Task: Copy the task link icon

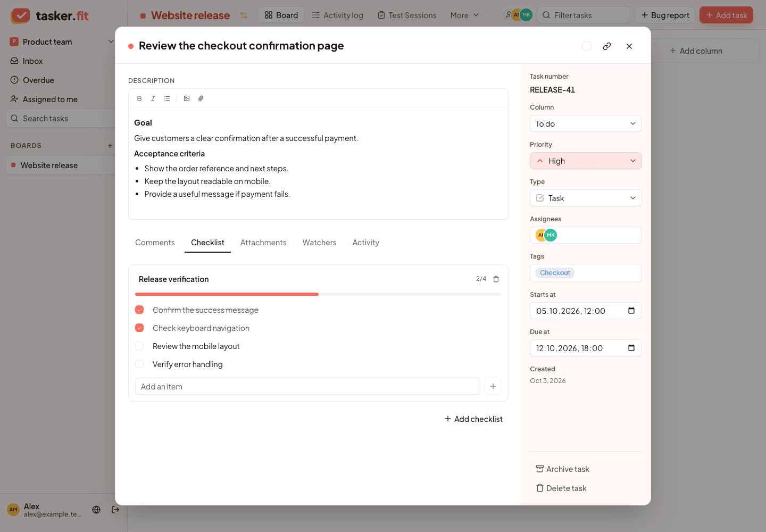Action: (x=607, y=46)
